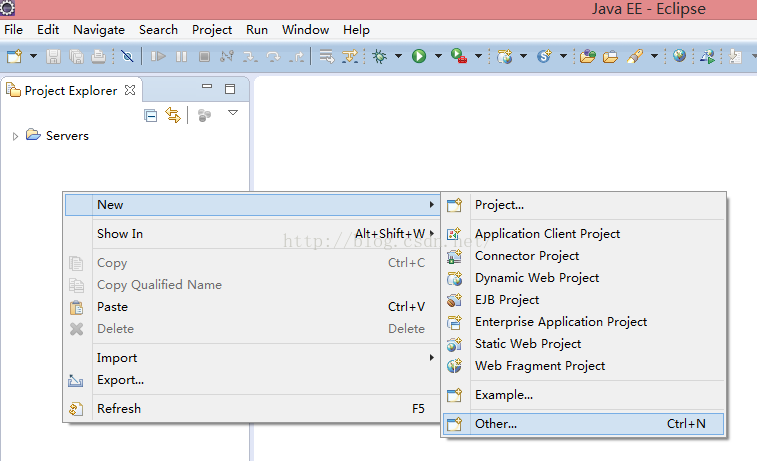Maximize the Project Explorer panel
757x461 pixels.
pos(230,89)
